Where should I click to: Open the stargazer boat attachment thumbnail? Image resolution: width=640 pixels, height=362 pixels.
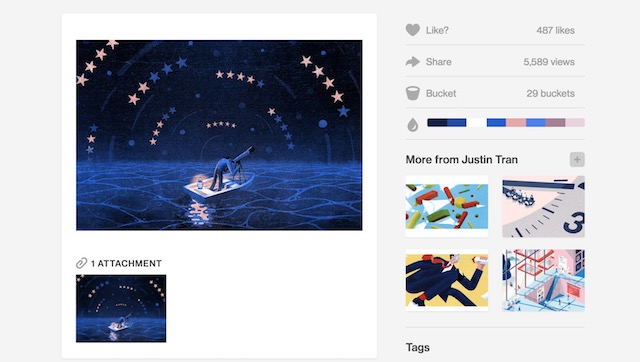[x=121, y=309]
